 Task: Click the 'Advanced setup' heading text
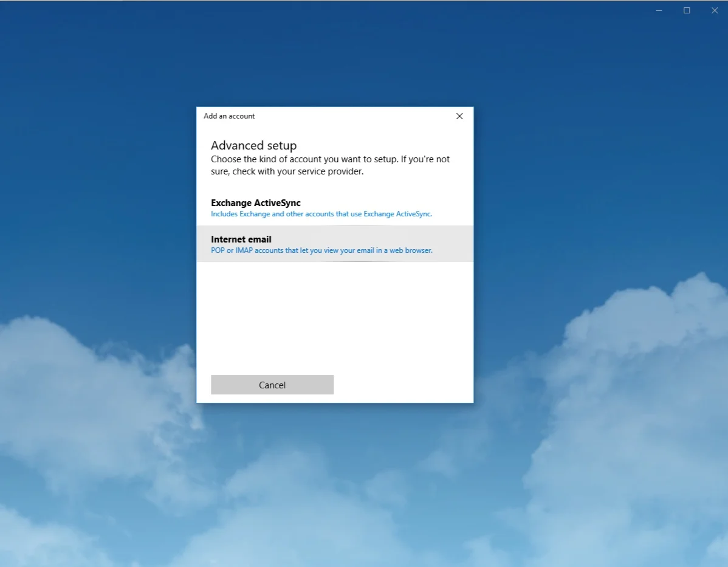tap(253, 145)
